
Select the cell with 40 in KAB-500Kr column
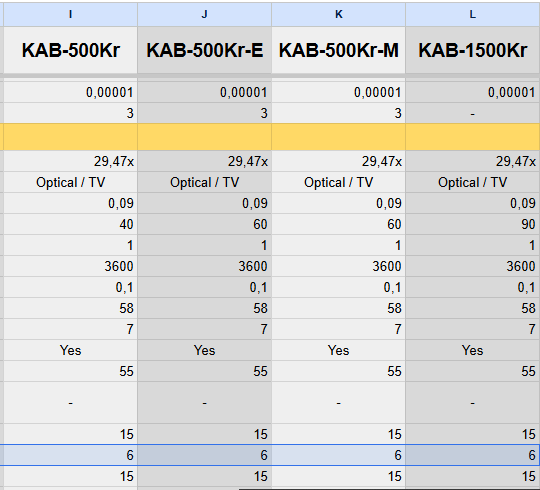[x=70, y=225]
